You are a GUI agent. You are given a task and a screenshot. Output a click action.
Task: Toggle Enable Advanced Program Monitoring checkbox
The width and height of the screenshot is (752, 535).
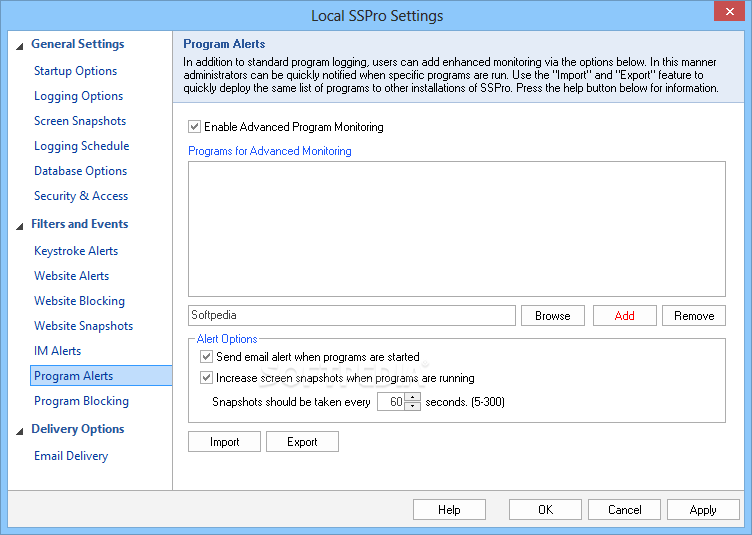click(194, 127)
